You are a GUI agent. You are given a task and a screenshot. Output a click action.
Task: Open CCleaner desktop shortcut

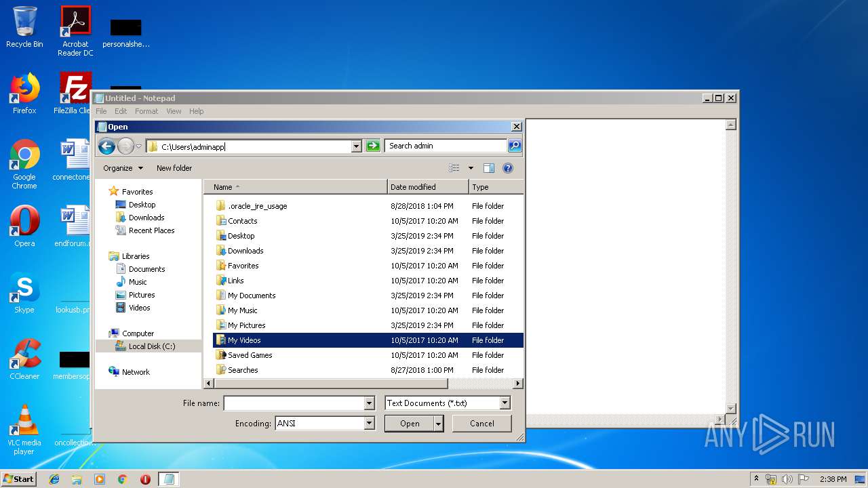(24, 359)
